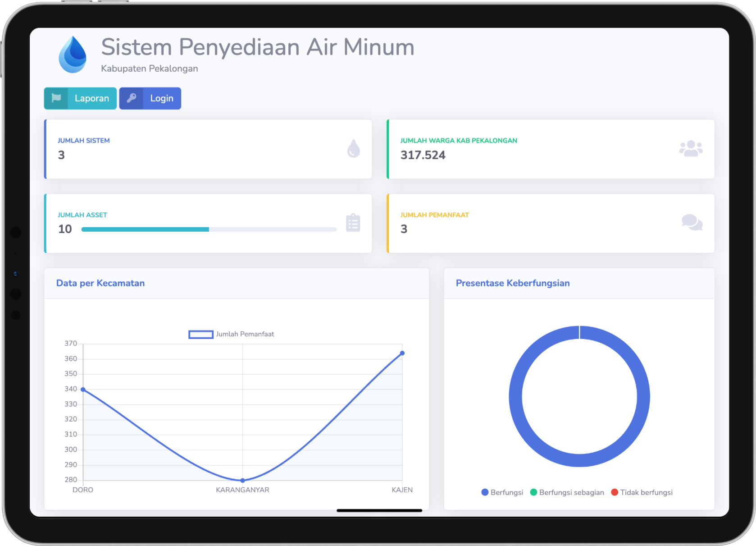Open the Laporan report button

(x=80, y=98)
